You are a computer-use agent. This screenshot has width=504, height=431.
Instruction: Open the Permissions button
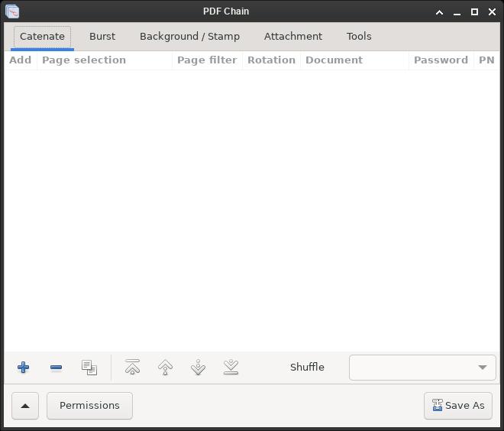click(89, 406)
